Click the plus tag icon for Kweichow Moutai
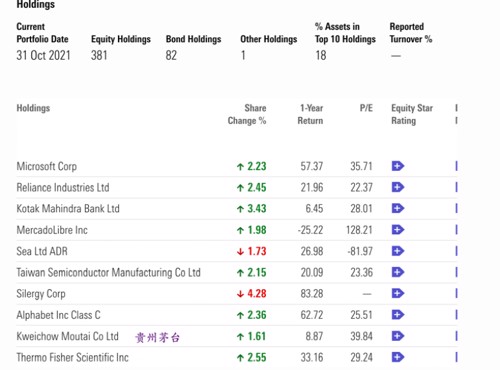The height and width of the screenshot is (370, 500). point(398,336)
